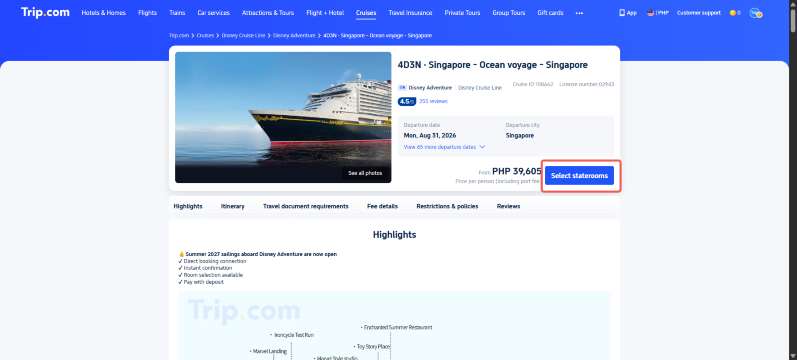Viewport: 797px width, 360px height.
Task: Select the Cruises navigation item
Action: 366,13
